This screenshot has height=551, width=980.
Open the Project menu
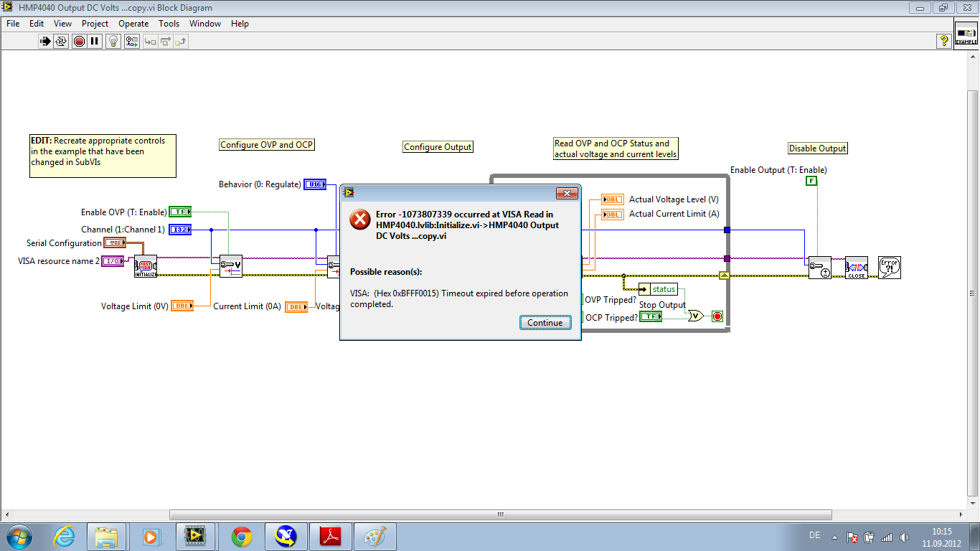coord(95,24)
